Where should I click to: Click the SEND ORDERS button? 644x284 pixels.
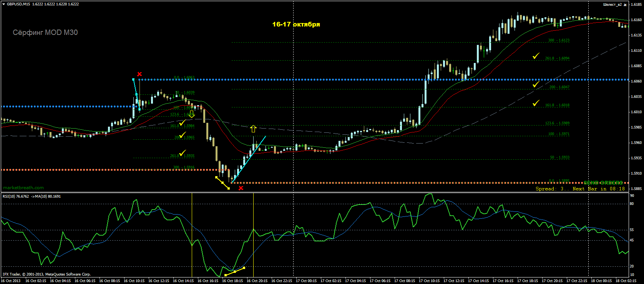(603, 183)
